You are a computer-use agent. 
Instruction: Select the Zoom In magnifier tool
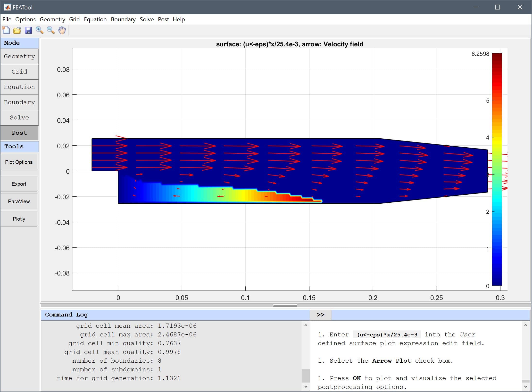(x=39, y=30)
